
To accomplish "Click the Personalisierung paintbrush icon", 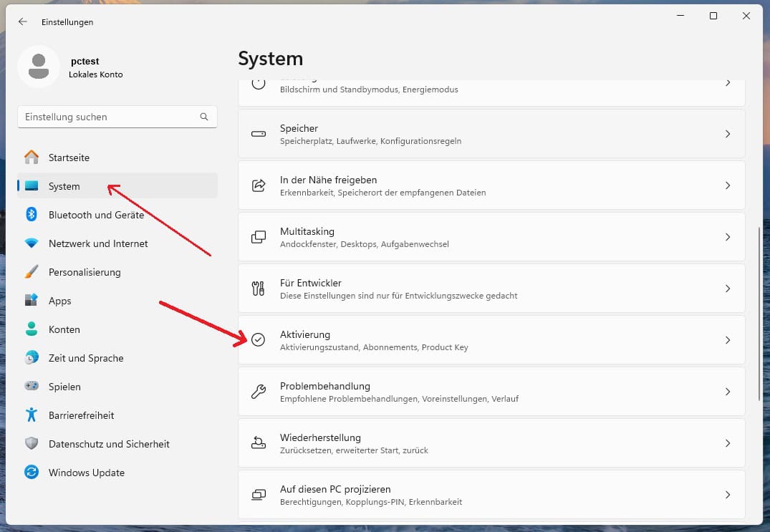I will (32, 272).
